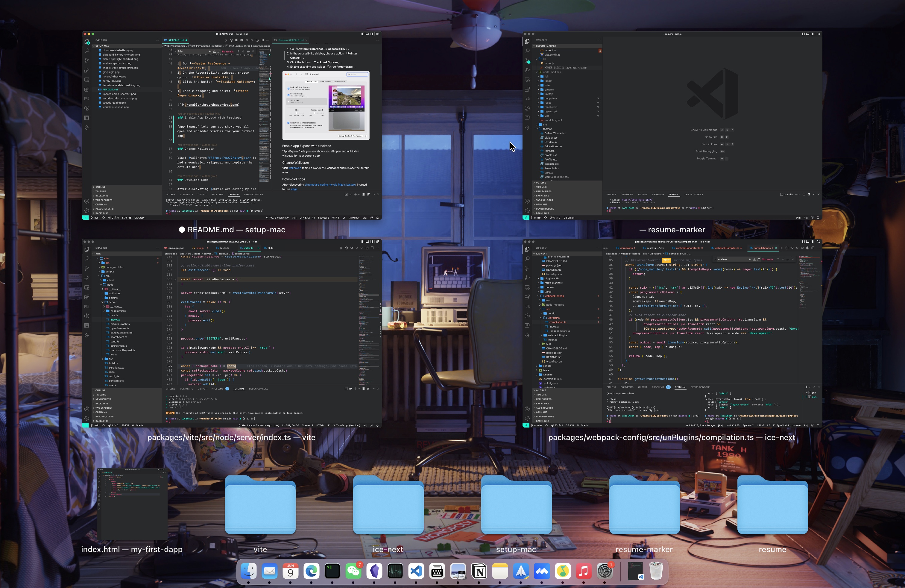Viewport: 905px width, 588px height.
Task: Open System Preferences with update badge
Action: [x=605, y=571]
